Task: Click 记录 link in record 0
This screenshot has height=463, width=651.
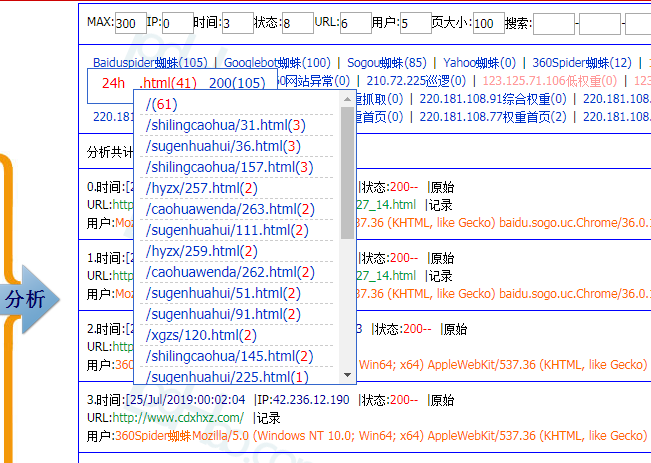Action: [441, 205]
